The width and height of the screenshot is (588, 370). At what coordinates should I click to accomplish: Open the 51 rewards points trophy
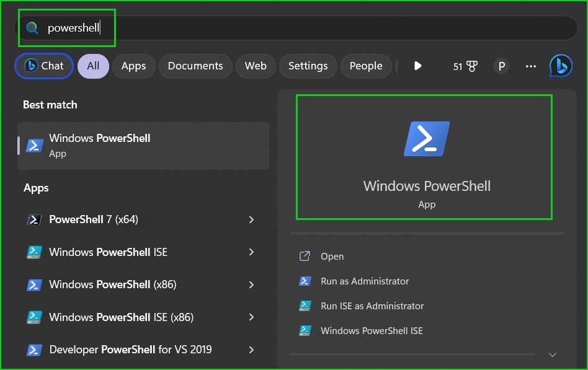465,66
